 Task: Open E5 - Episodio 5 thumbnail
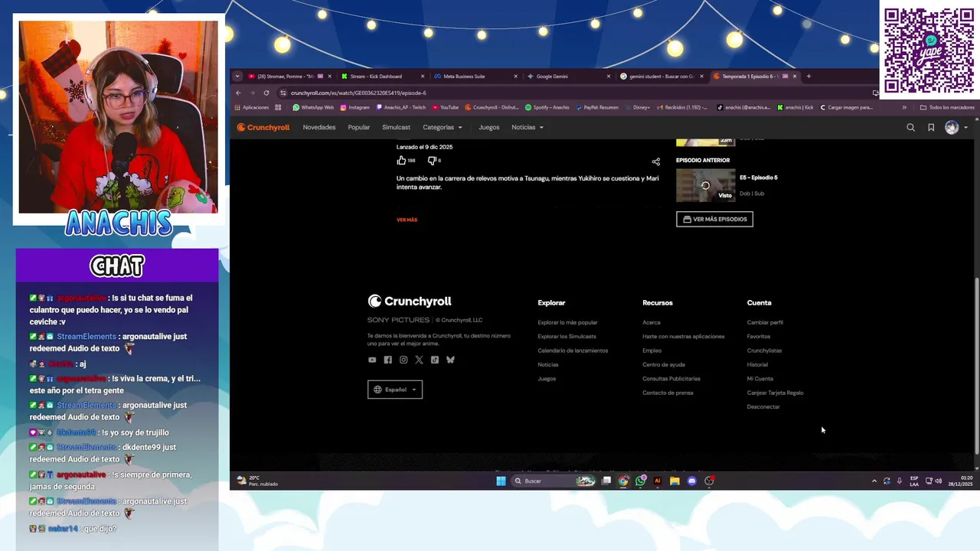705,186
